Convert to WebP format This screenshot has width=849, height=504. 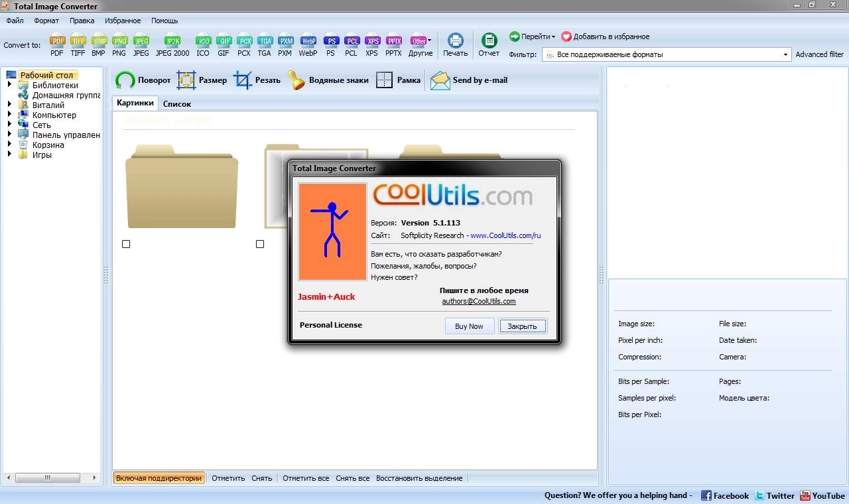tap(308, 44)
